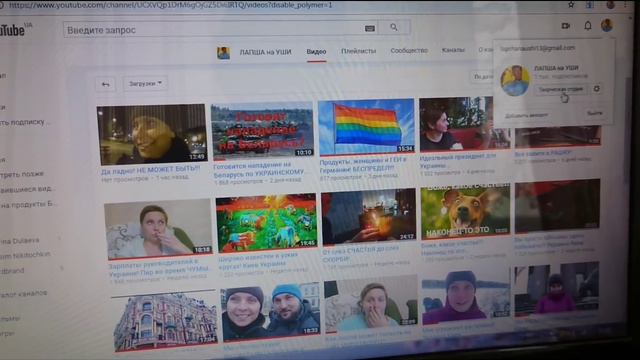Open the notifications bell
The image size is (640, 360).
coord(588,26)
